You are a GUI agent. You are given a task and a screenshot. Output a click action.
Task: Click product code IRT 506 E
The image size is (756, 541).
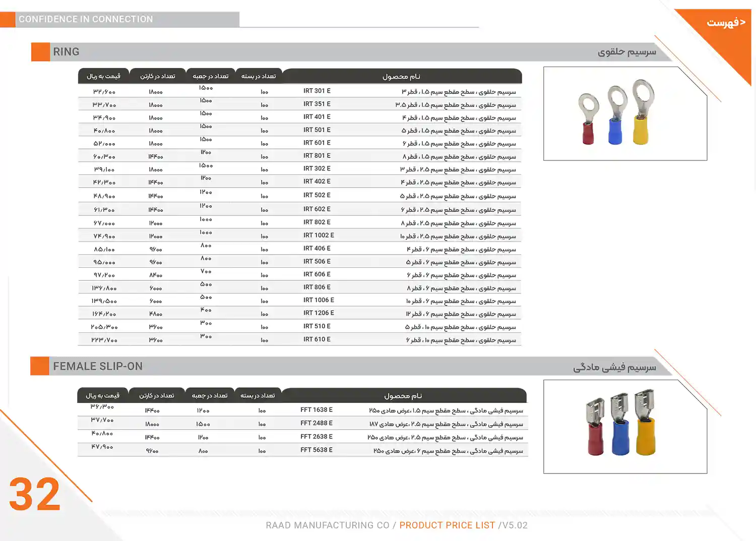tap(317, 262)
